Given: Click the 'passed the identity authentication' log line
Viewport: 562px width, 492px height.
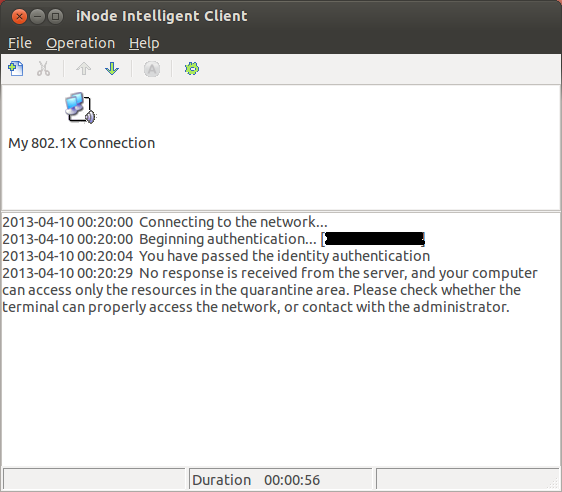Looking at the screenshot, I should (x=216, y=256).
